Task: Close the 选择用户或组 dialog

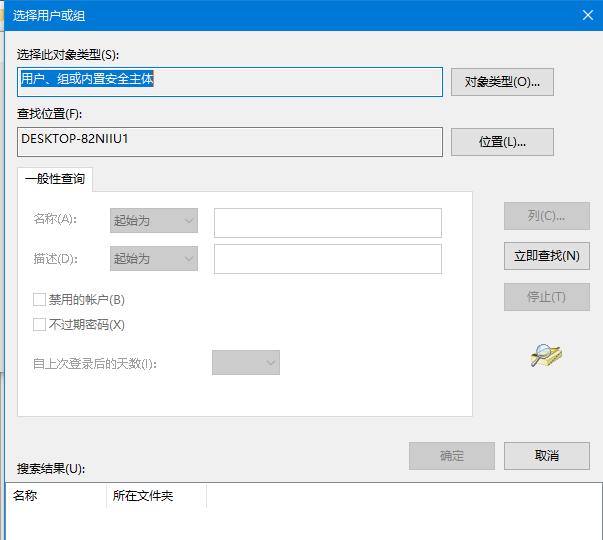Action: coord(587,15)
